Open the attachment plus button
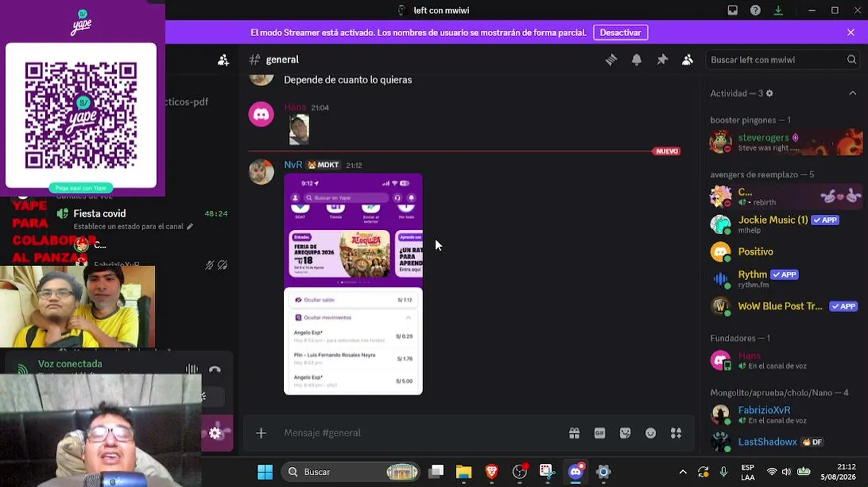868x487 pixels. point(261,433)
